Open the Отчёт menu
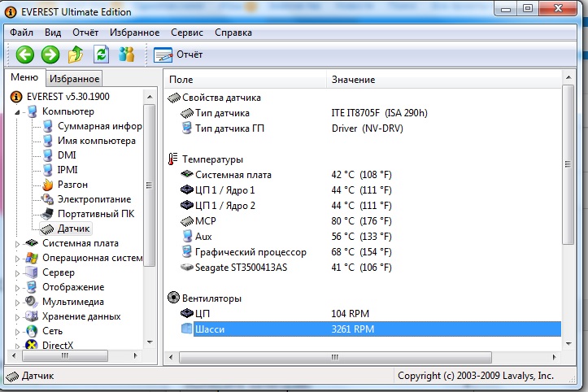Screen dimensions: 588x392 [85, 33]
